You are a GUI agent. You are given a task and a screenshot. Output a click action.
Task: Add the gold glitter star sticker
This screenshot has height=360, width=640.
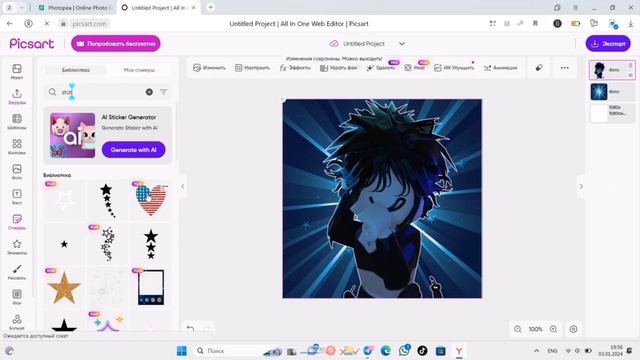click(64, 288)
